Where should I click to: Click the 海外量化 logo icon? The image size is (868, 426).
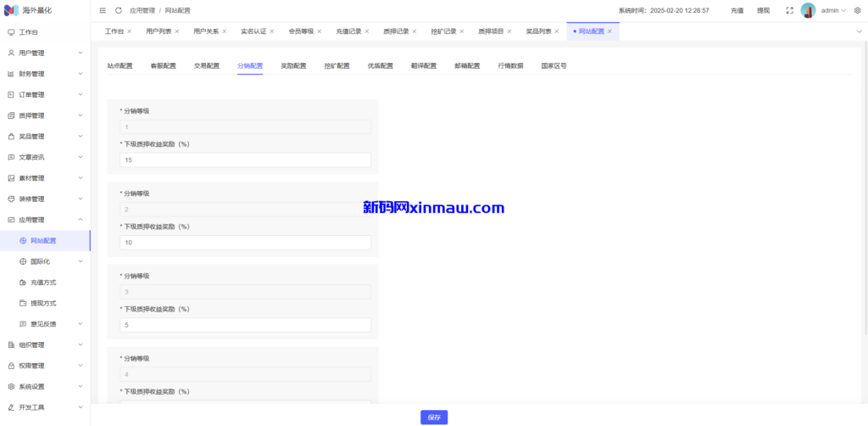[11, 10]
